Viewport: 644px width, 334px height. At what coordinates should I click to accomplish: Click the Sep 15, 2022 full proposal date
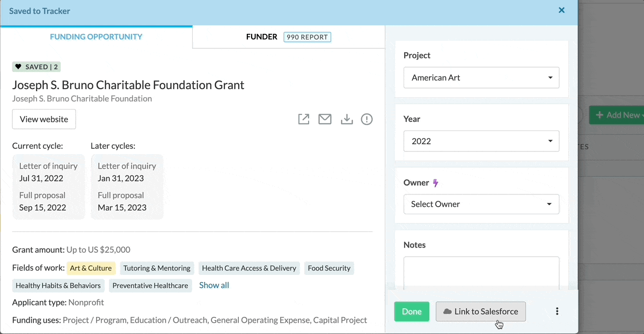(x=42, y=208)
